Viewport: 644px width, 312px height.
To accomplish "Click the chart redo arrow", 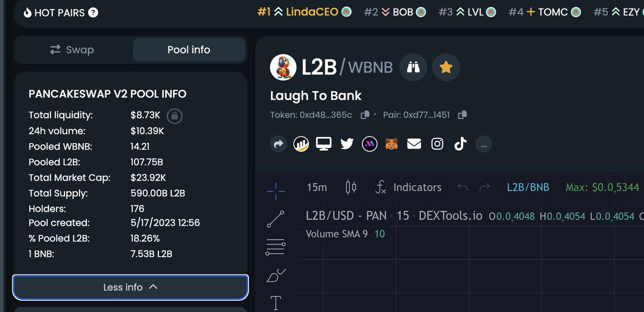I will 484,187.
